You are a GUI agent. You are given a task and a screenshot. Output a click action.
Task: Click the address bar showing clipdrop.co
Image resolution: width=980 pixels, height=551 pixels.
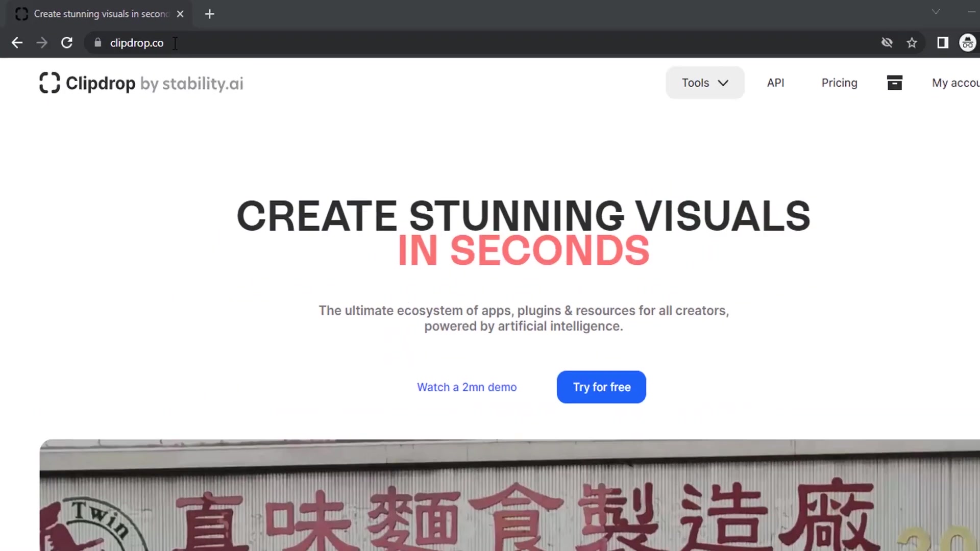click(137, 43)
